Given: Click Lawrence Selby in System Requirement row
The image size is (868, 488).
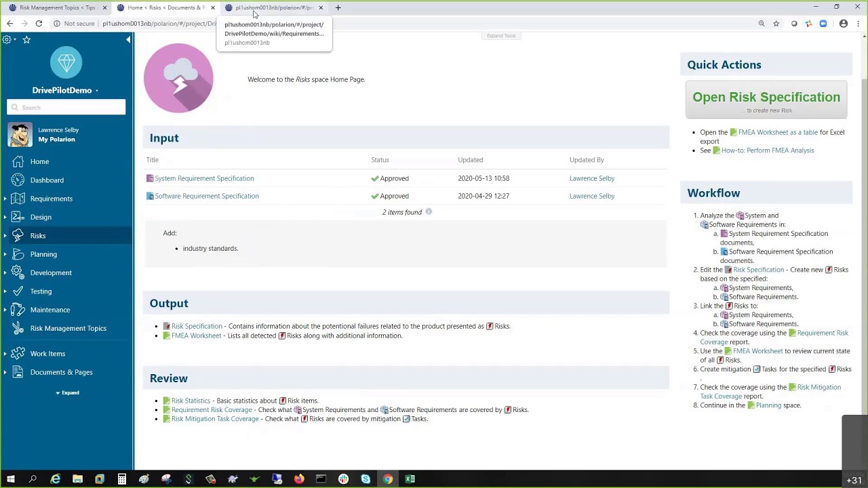Looking at the screenshot, I should click(x=592, y=178).
